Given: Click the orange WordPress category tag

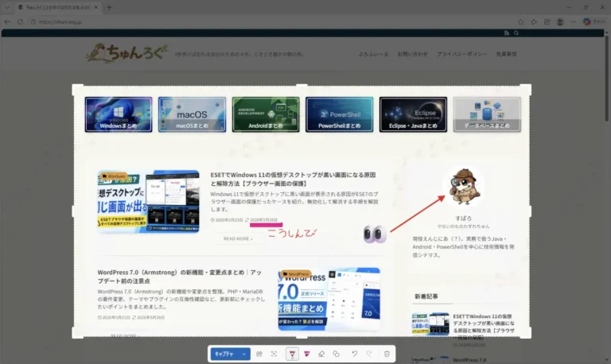Looking at the screenshot, I should point(295,274).
